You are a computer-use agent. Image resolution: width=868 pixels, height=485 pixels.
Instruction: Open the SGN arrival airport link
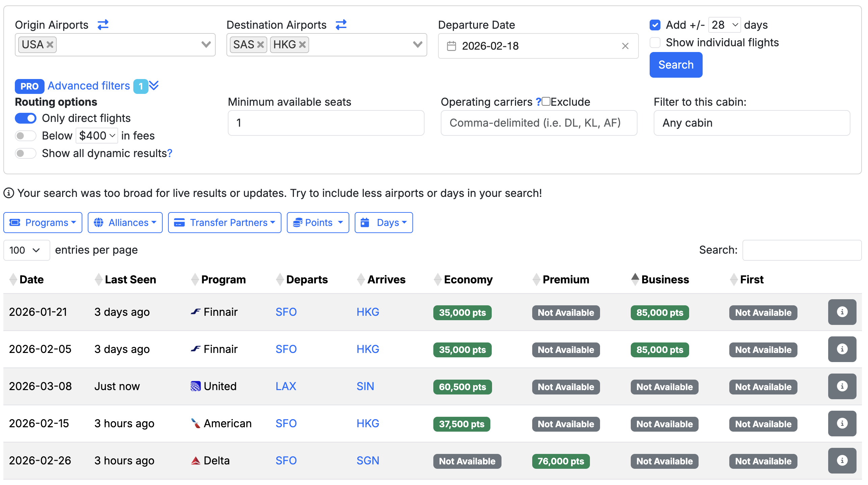coord(368,460)
